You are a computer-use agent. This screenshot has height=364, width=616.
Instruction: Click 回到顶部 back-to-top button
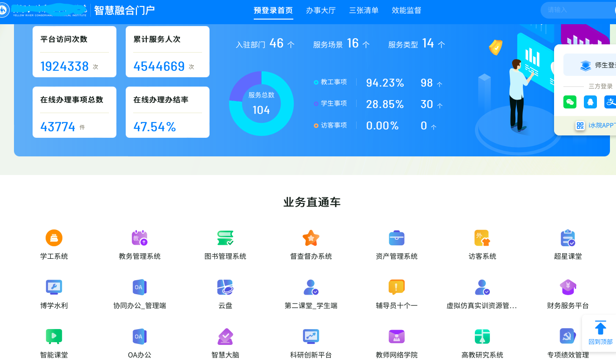[x=600, y=333]
